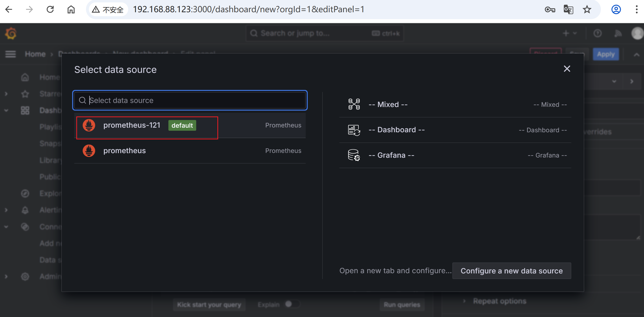Click the Run queries button

click(x=402, y=305)
